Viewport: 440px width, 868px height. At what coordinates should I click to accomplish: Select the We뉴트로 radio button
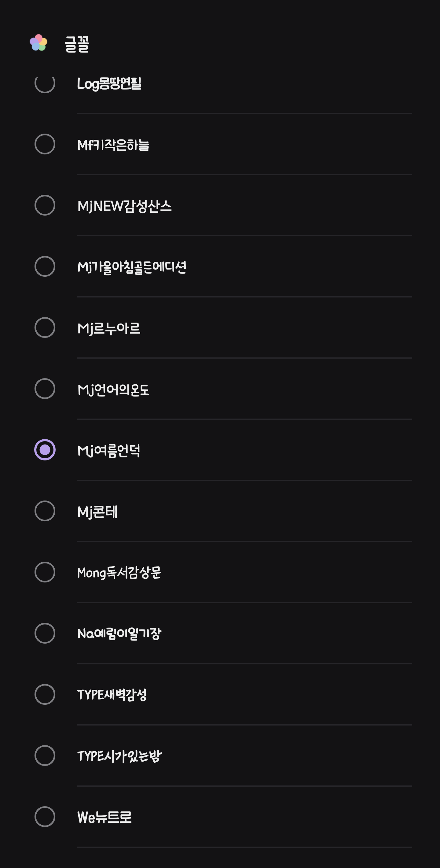click(45, 817)
